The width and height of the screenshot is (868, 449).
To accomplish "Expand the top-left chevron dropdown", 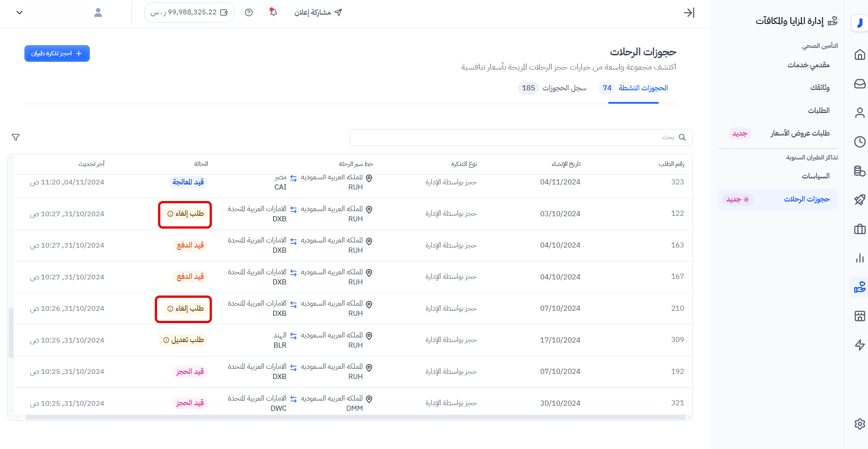I will pos(19,12).
